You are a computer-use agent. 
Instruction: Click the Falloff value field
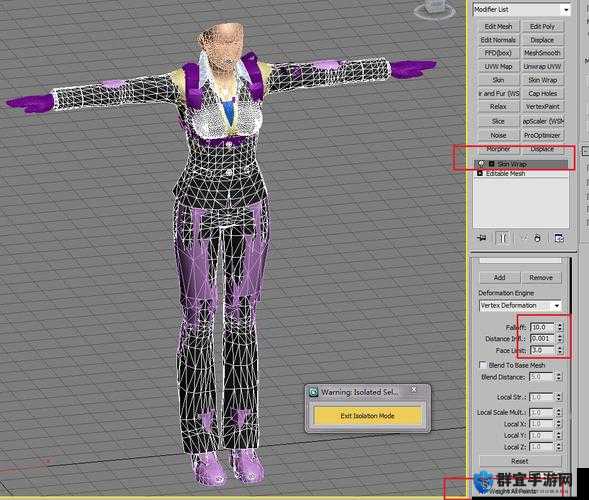point(543,327)
